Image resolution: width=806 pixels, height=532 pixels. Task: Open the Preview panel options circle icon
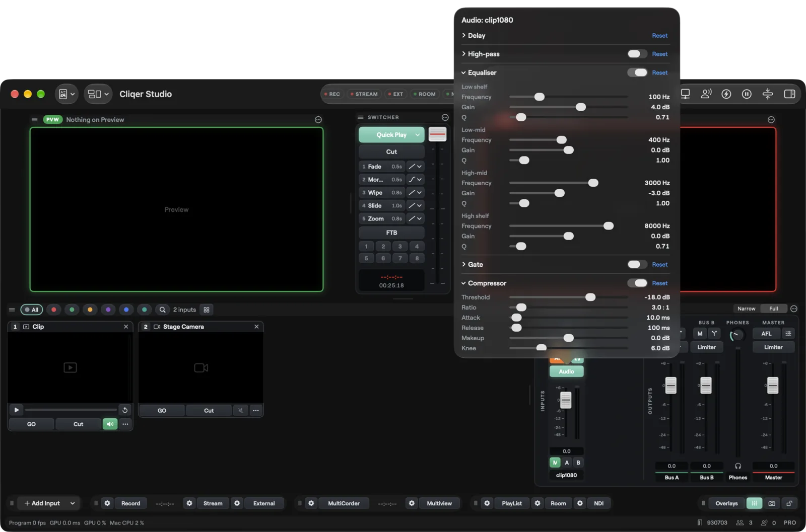pyautogui.click(x=318, y=120)
